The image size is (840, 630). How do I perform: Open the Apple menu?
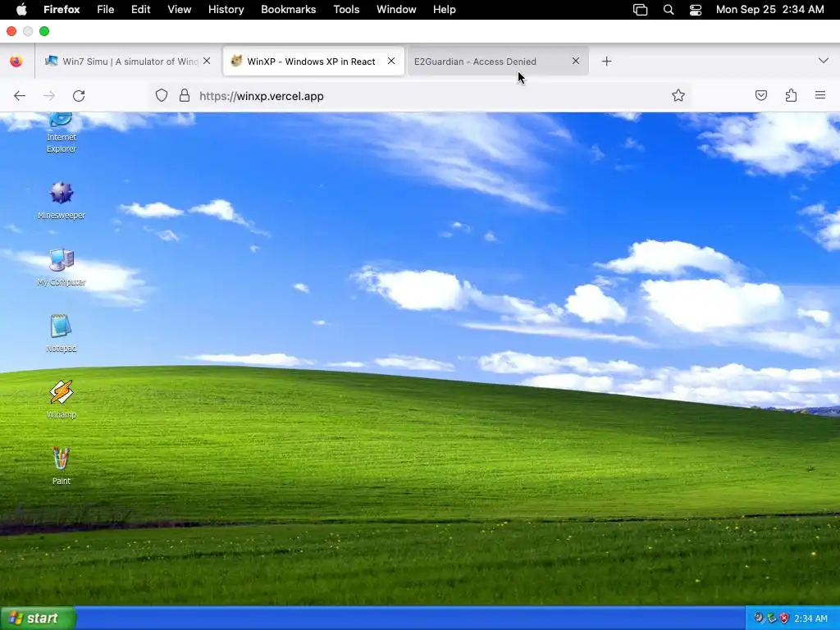click(x=21, y=9)
